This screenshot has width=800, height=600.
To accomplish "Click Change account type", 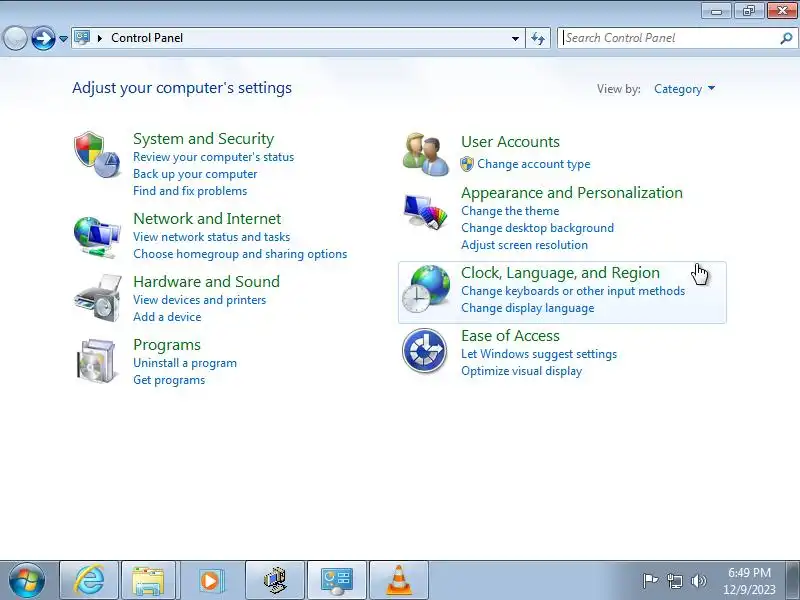I will [x=534, y=164].
